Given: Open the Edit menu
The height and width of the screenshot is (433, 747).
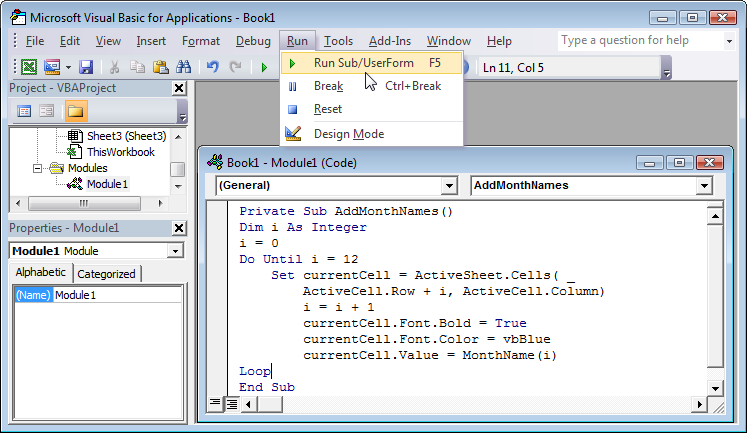Looking at the screenshot, I should point(70,41).
